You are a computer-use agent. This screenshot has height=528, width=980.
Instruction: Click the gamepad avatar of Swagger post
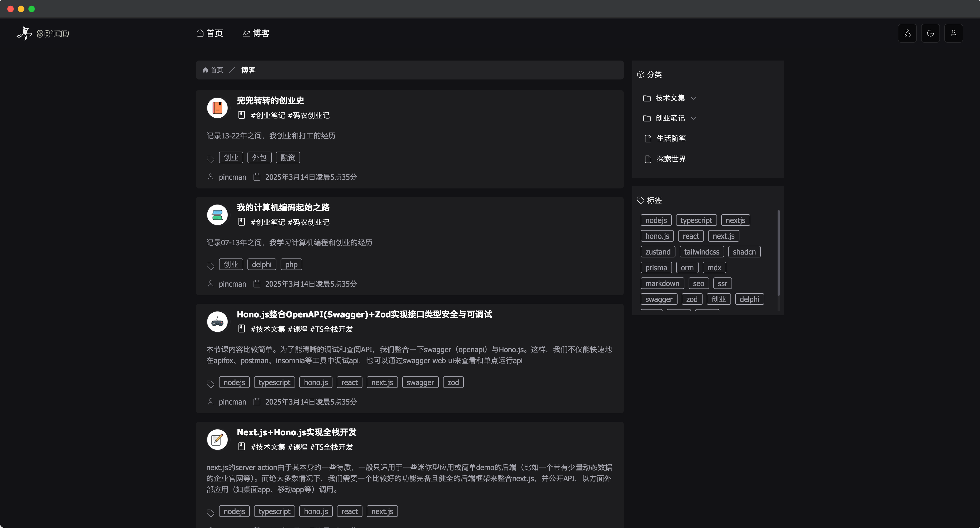(x=217, y=321)
